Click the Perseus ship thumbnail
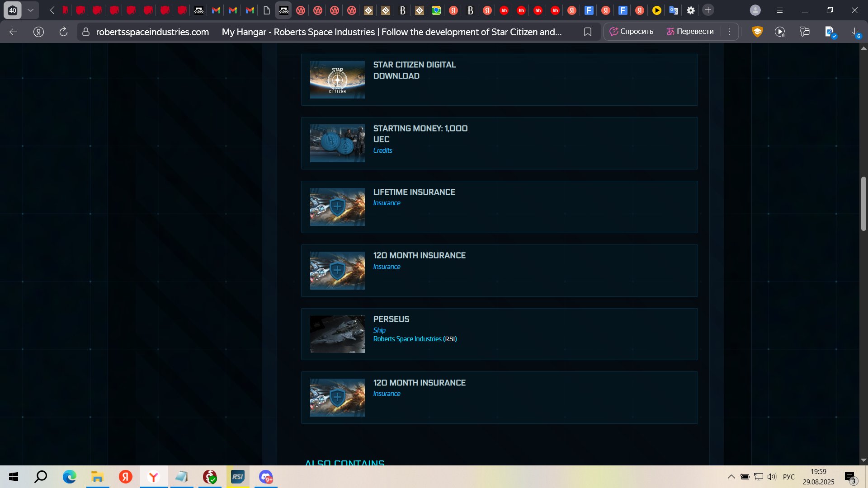 tap(337, 334)
